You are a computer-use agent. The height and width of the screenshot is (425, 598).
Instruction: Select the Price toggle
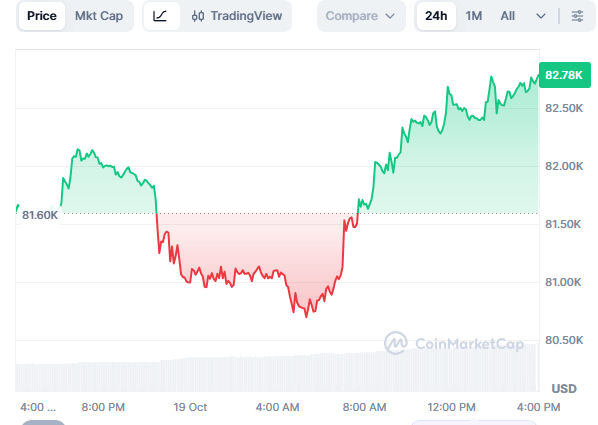click(x=42, y=16)
